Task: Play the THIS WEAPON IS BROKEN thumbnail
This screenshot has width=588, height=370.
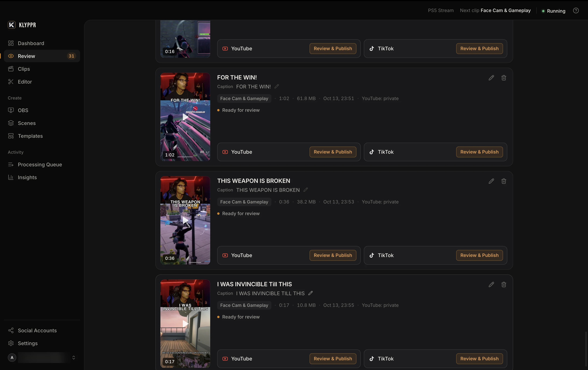Action: [x=185, y=220]
